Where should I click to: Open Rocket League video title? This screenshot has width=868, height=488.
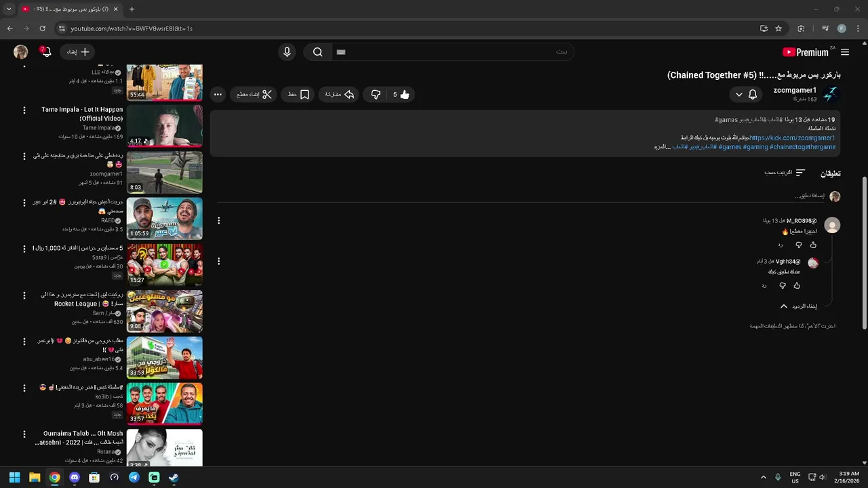[81, 300]
